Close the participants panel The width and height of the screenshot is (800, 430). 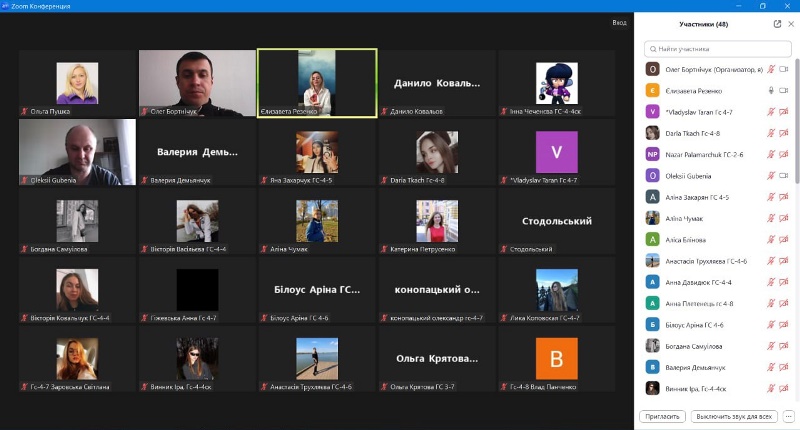coord(791,24)
